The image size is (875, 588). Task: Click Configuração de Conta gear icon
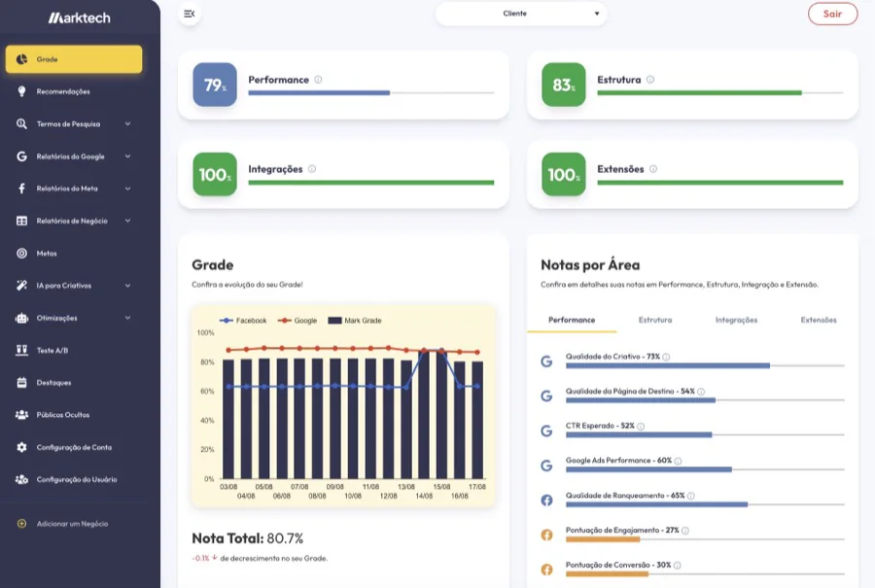pyautogui.click(x=21, y=447)
